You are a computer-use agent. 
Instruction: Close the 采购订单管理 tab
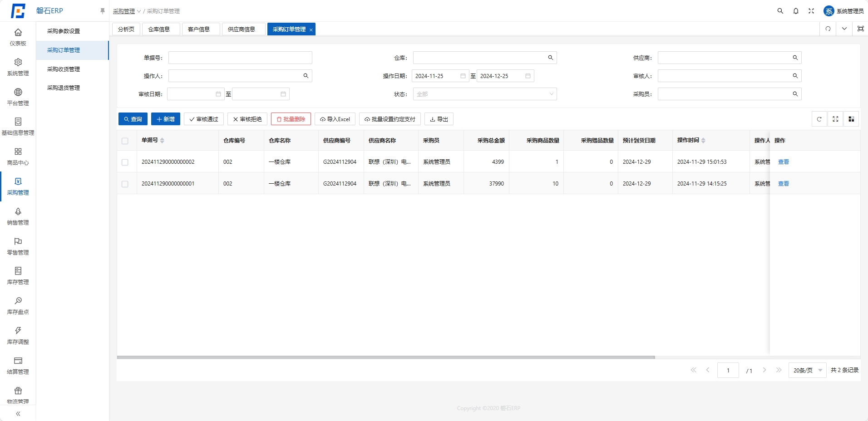[x=311, y=29]
